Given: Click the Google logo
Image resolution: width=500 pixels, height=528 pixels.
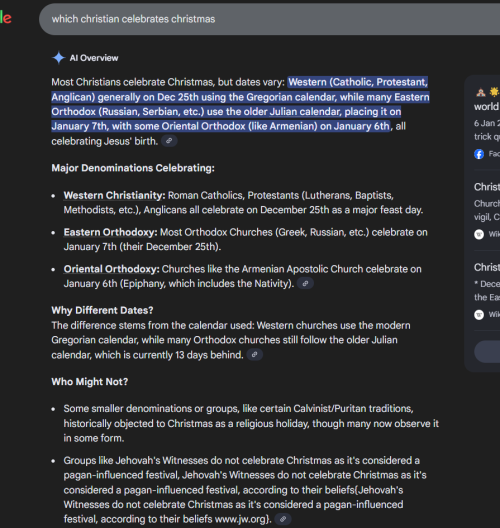Looking at the screenshot, I should [6, 18].
